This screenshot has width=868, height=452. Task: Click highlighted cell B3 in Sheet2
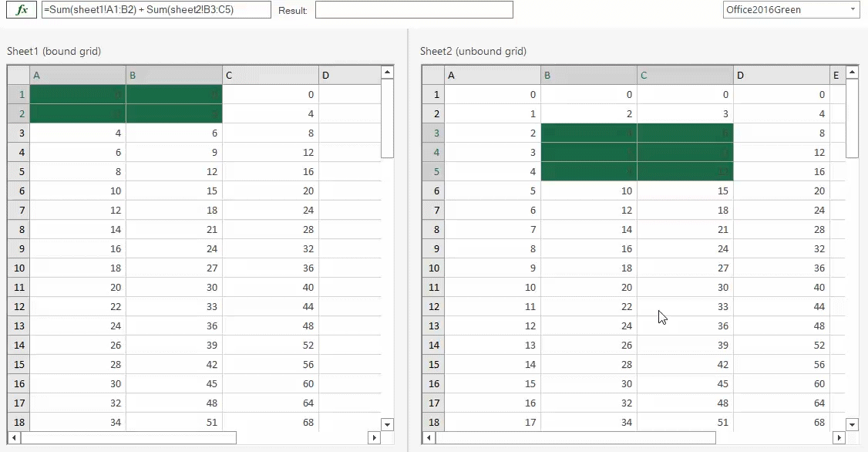(x=588, y=133)
